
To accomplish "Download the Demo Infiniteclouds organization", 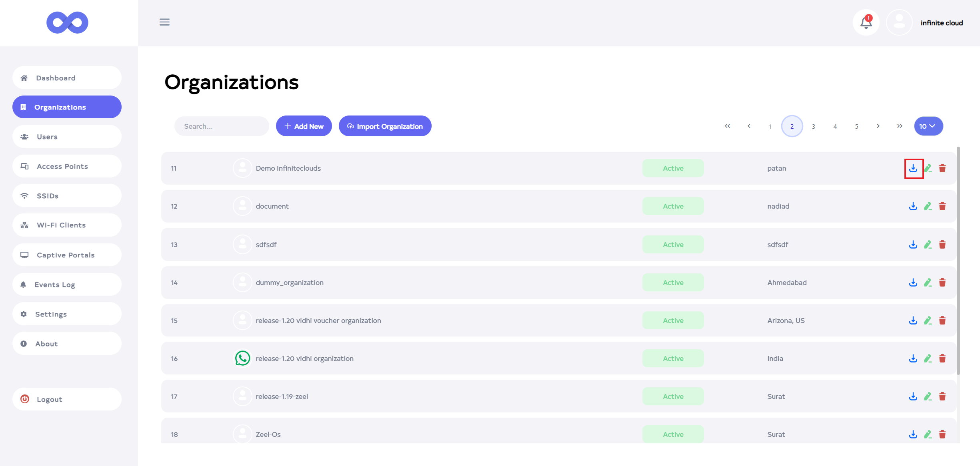I will [913, 168].
